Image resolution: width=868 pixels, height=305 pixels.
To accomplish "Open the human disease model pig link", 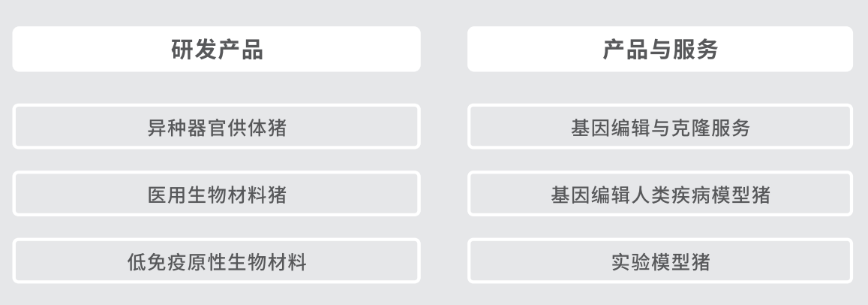I will click(x=660, y=194).
